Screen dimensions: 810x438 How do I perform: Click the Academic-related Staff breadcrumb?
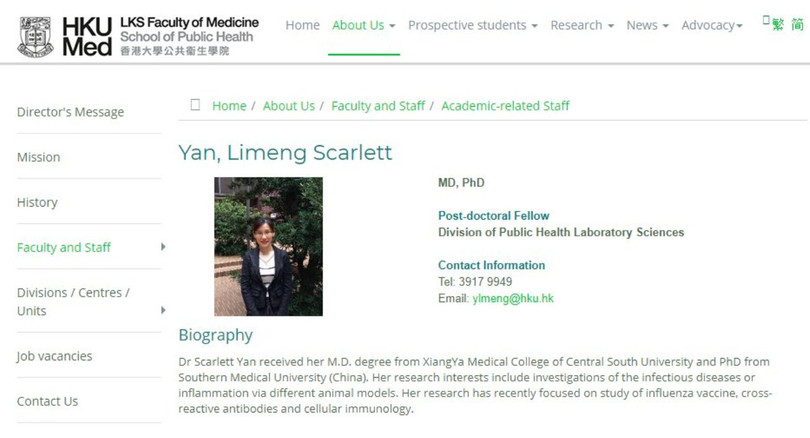tap(505, 105)
